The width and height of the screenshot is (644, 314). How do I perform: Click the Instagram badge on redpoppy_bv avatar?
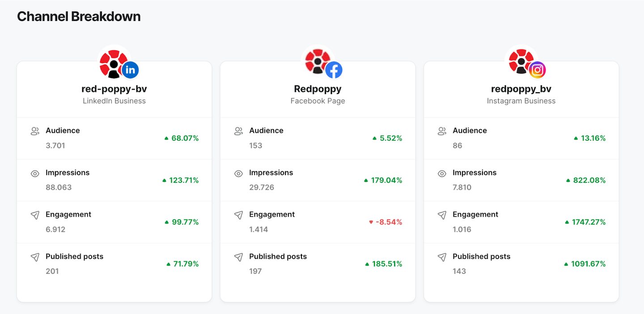(x=537, y=70)
